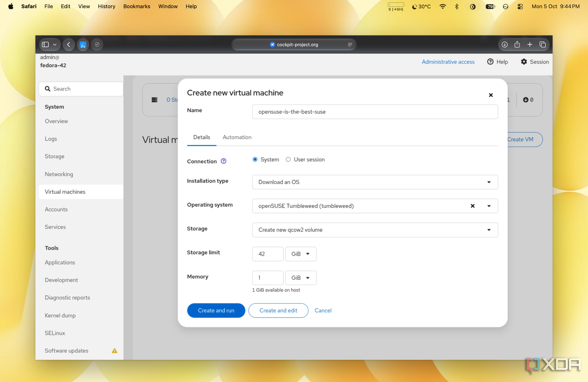Click Create and run button

[x=216, y=310]
